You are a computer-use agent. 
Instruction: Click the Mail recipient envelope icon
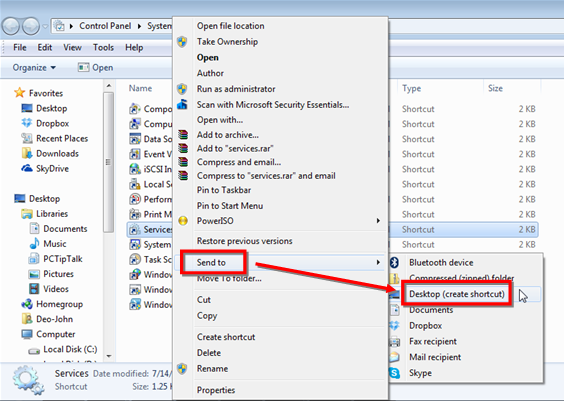click(395, 357)
